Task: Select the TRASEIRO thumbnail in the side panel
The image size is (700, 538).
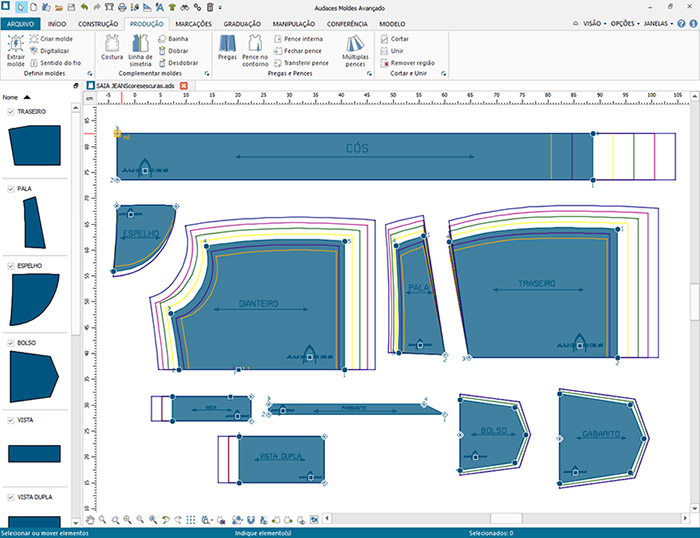Action: pyautogui.click(x=34, y=146)
